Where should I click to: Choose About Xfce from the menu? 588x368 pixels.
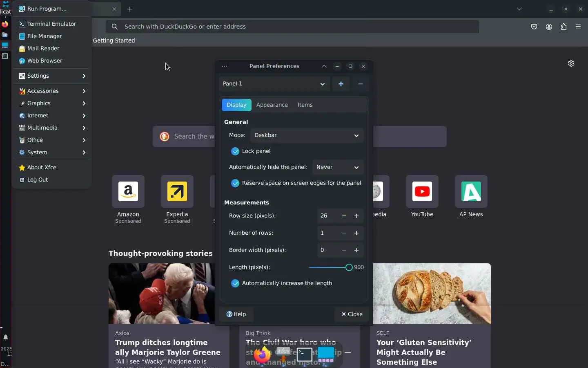click(x=52, y=168)
